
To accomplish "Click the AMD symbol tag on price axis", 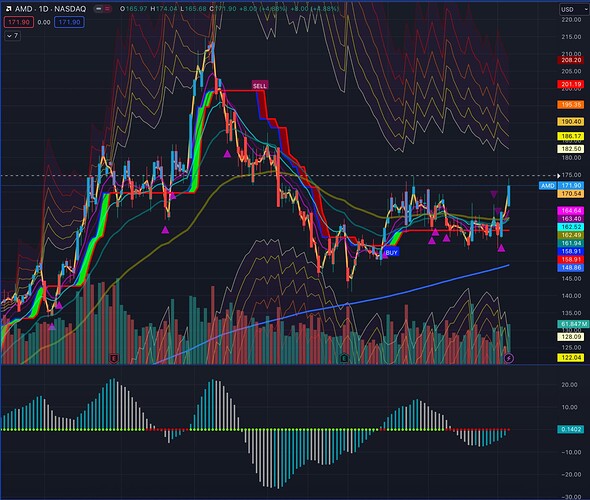I will 548,185.
